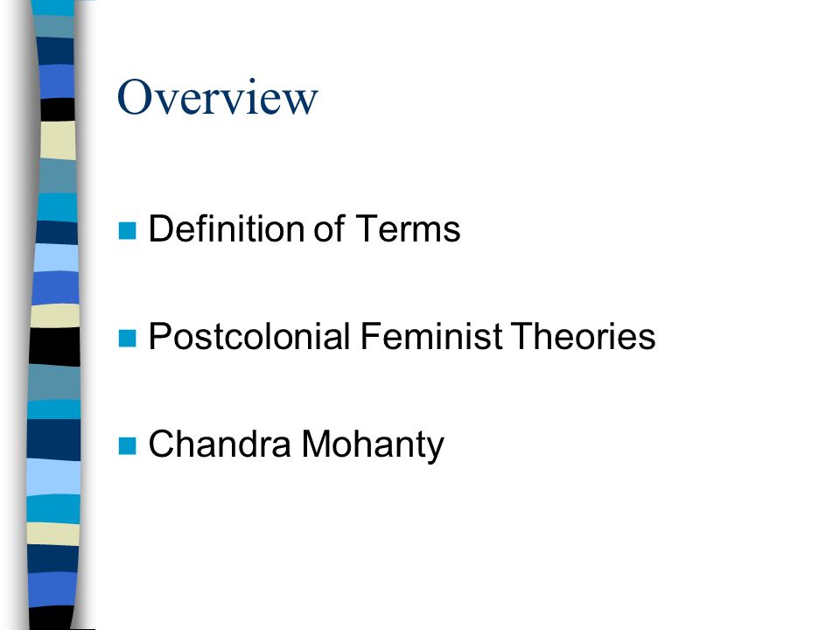This screenshot has height=630, width=840.
Task: Select the word Feminist in second bullet
Action: click(x=431, y=336)
